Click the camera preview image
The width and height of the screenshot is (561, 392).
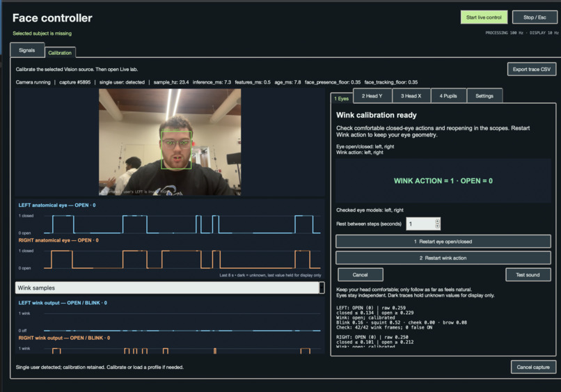pyautogui.click(x=170, y=142)
